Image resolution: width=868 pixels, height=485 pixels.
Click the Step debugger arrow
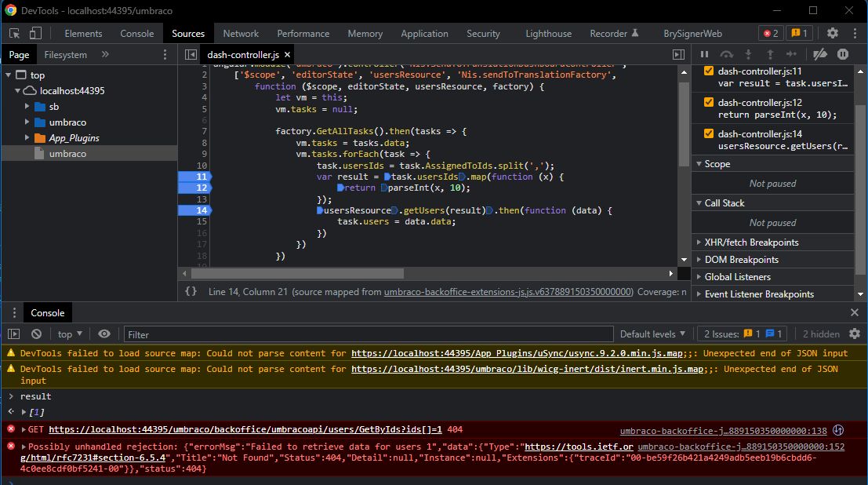(x=792, y=54)
